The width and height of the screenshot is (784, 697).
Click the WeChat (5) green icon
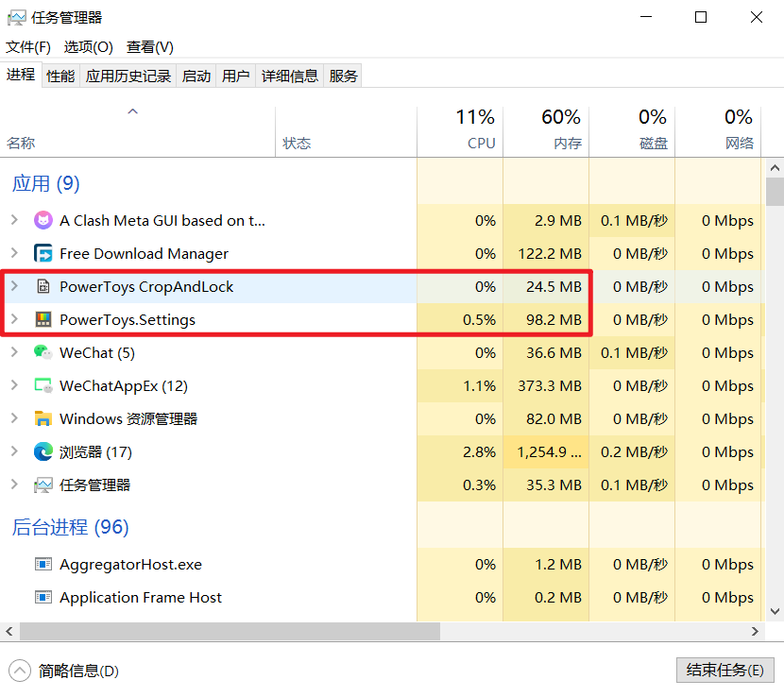(x=43, y=352)
